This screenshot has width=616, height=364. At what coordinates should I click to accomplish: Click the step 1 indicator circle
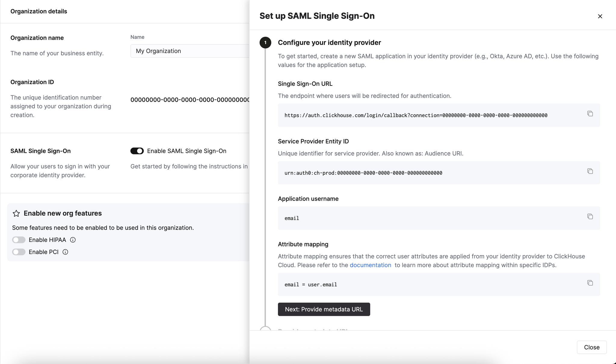pos(265,42)
